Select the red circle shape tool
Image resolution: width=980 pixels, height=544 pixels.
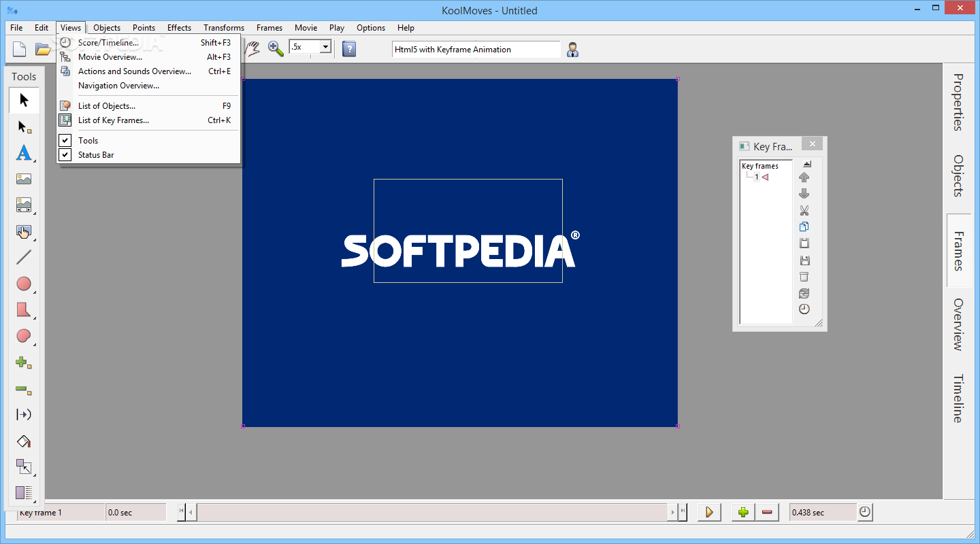coord(24,284)
